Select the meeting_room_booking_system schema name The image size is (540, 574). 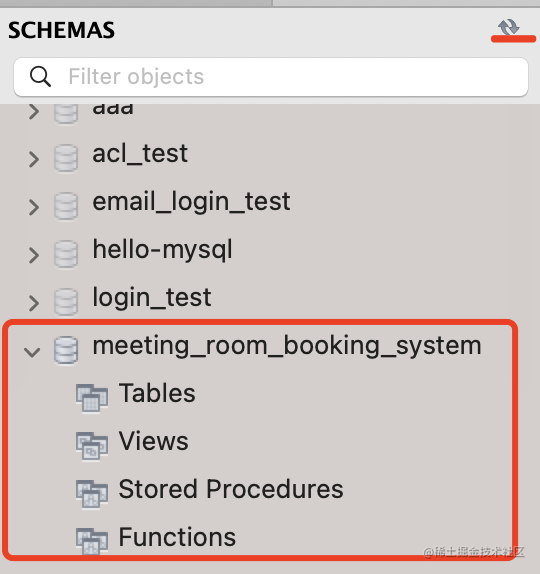coord(287,346)
